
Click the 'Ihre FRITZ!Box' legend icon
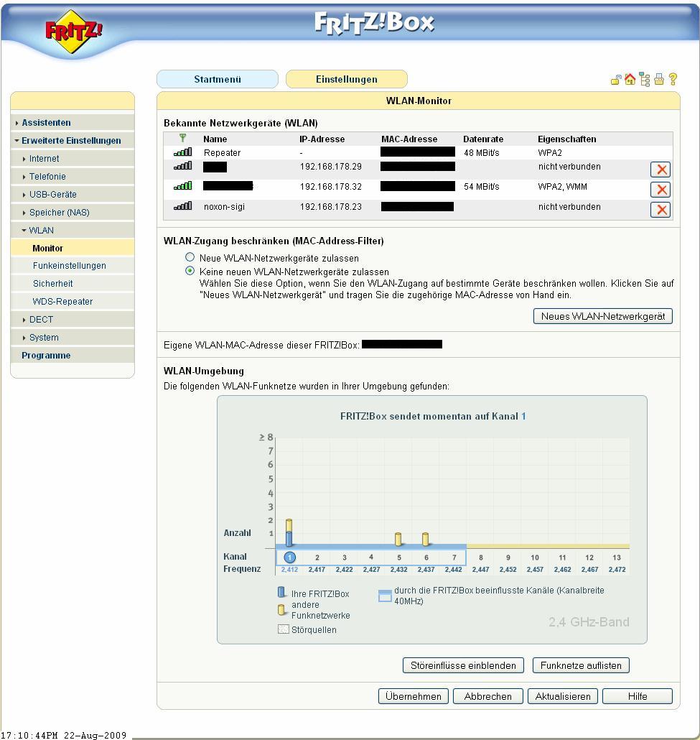281,592
